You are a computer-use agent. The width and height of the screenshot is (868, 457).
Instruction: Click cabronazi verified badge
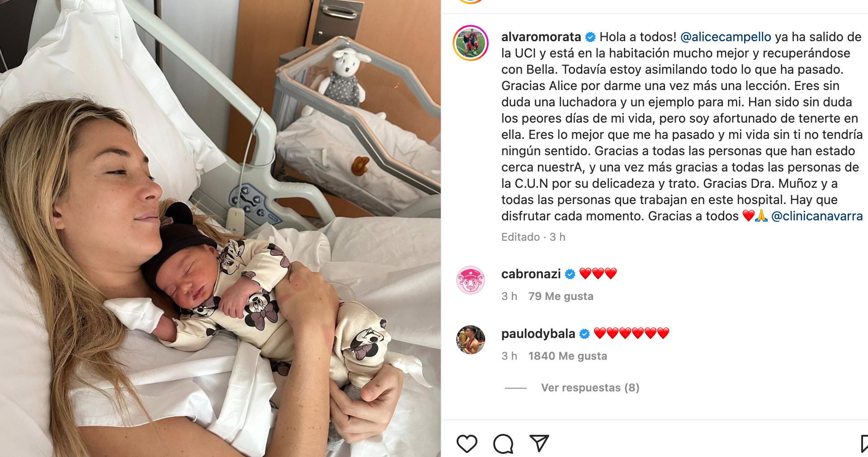click(570, 274)
